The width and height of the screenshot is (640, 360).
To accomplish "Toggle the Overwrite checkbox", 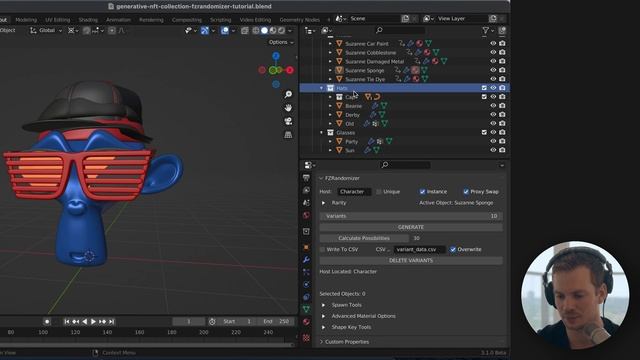I will click(453, 249).
